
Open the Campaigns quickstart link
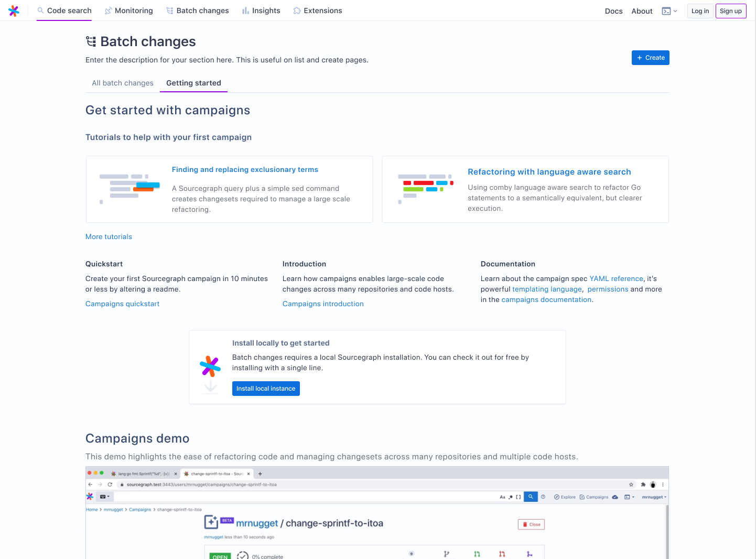[x=122, y=304]
